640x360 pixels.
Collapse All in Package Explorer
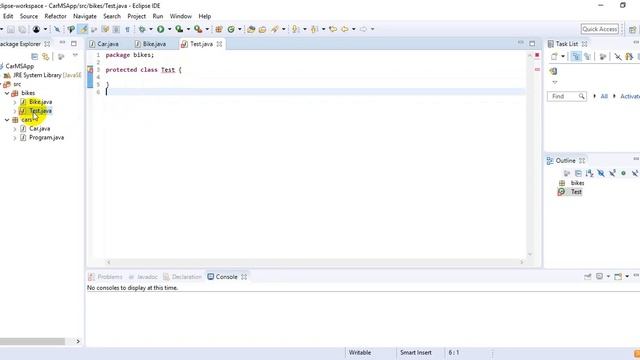coord(35,56)
